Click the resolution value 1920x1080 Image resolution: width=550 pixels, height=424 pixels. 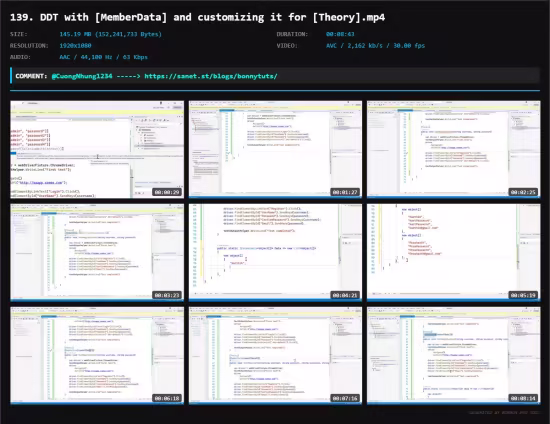[x=75, y=46]
